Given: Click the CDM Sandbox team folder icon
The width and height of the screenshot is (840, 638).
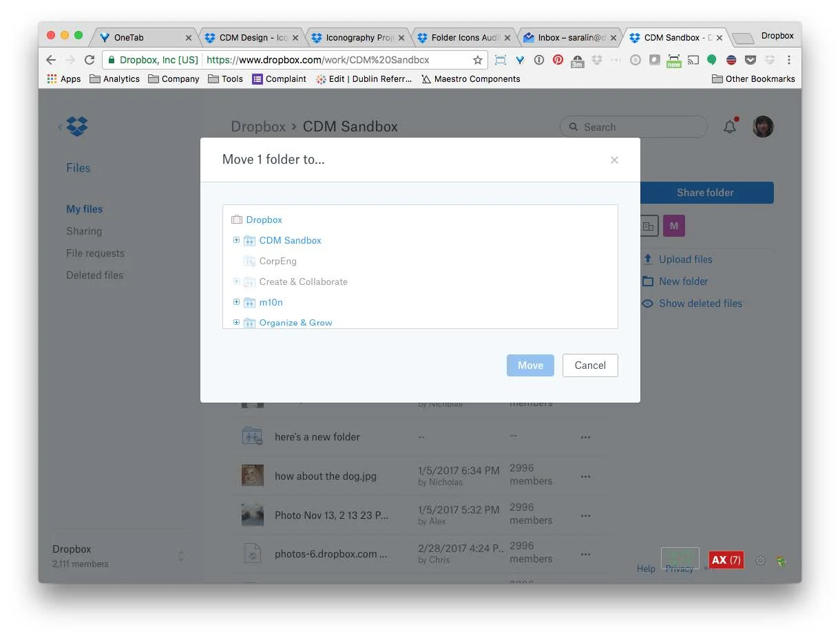Looking at the screenshot, I should coord(249,240).
